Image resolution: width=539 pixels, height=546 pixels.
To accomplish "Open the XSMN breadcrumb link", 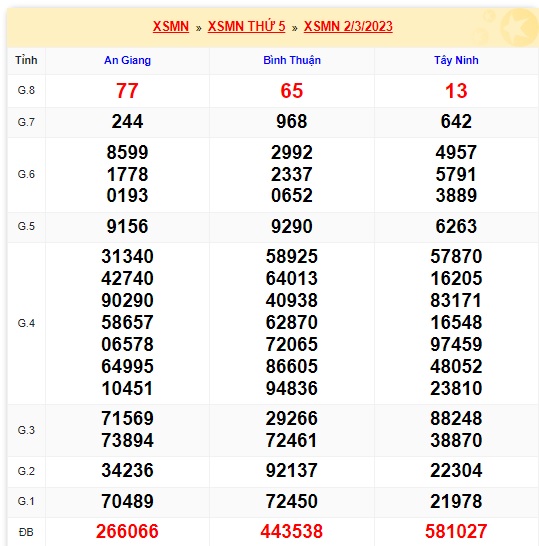I will (x=171, y=26).
